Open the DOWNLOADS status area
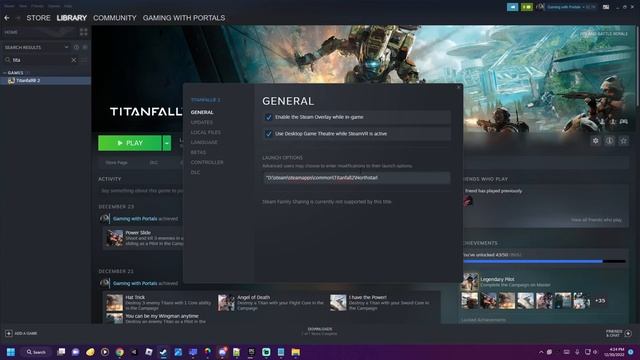 320,331
